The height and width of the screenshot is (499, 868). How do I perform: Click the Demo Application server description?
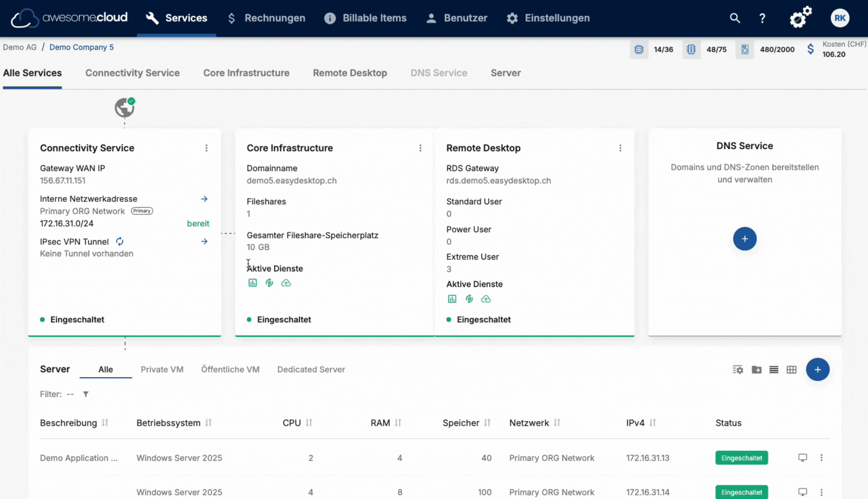coord(78,458)
